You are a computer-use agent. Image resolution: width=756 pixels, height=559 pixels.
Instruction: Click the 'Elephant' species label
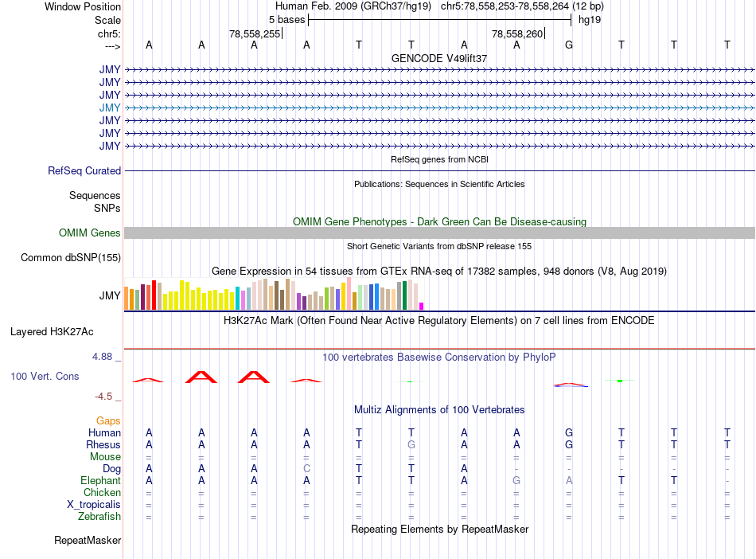click(100, 480)
